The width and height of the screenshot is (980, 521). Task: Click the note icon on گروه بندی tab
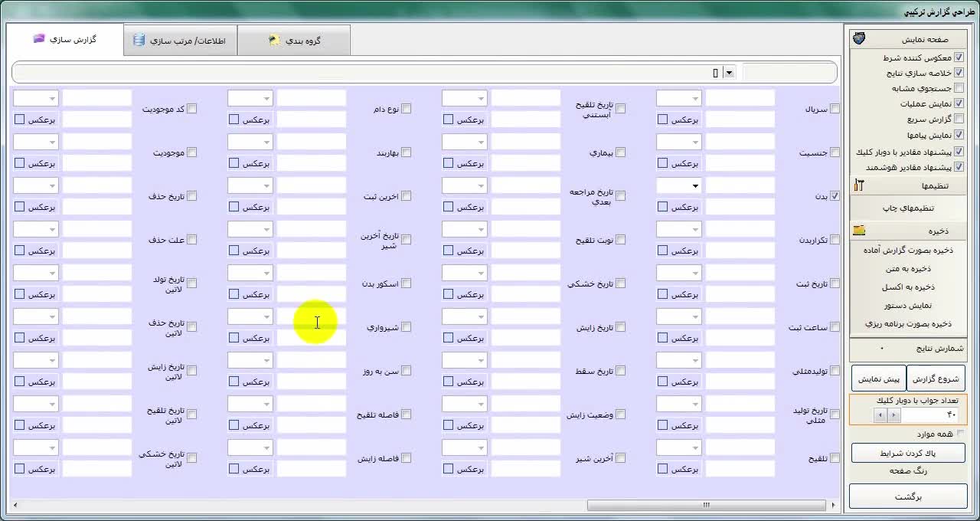tap(274, 41)
